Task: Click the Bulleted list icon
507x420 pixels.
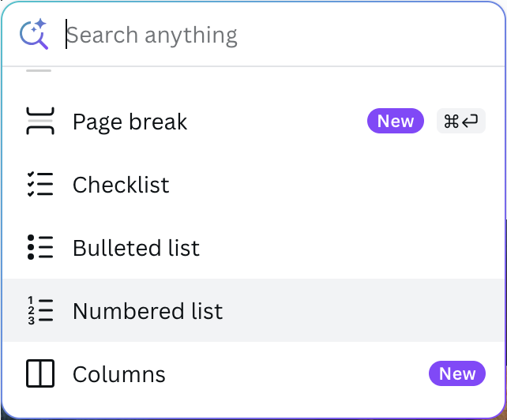Action: (39, 248)
